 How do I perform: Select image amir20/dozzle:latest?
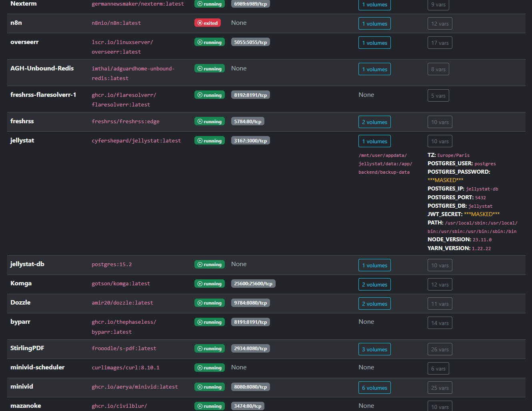[122, 303]
